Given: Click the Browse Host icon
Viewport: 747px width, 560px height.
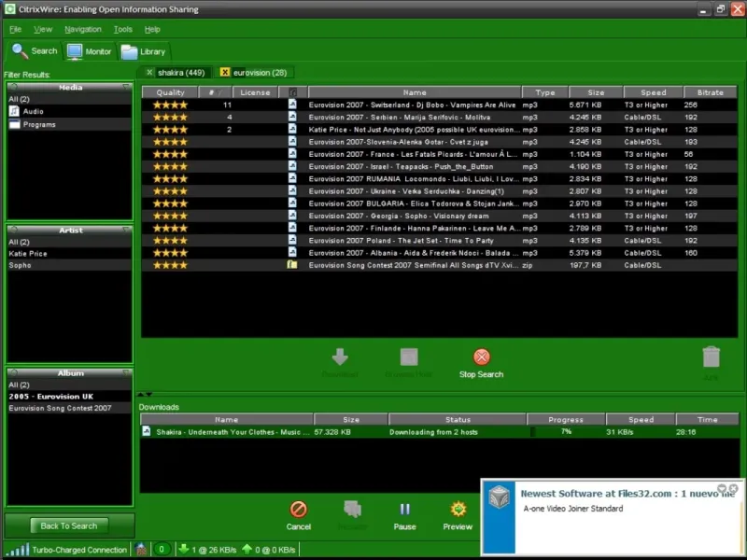Looking at the screenshot, I should [409, 357].
